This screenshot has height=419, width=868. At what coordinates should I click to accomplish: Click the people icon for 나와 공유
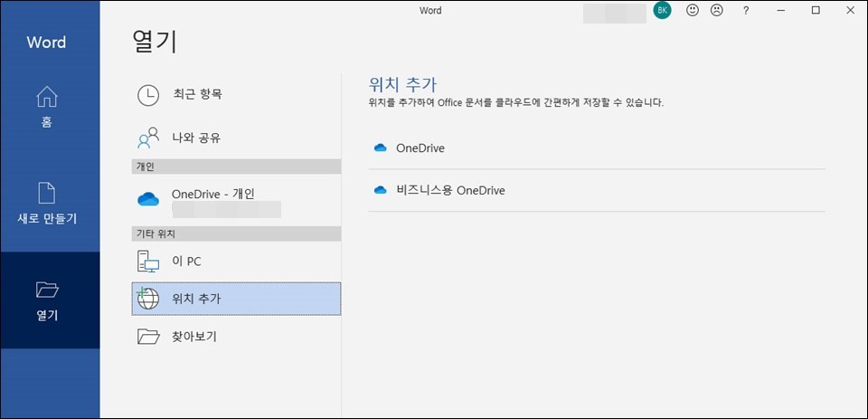(x=147, y=138)
